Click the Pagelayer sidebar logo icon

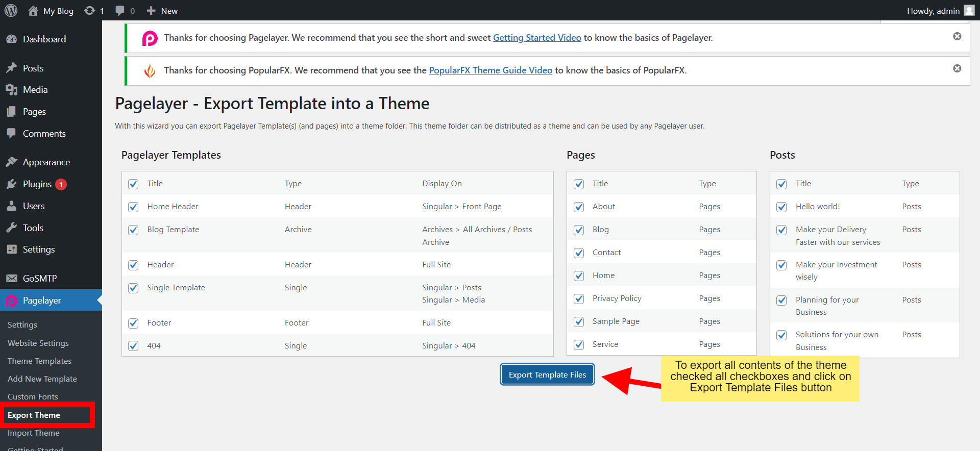click(11, 301)
